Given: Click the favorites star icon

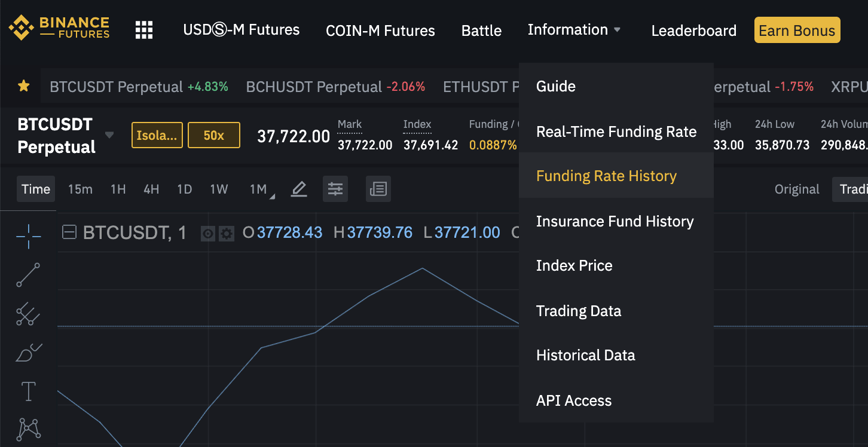Looking at the screenshot, I should point(24,87).
